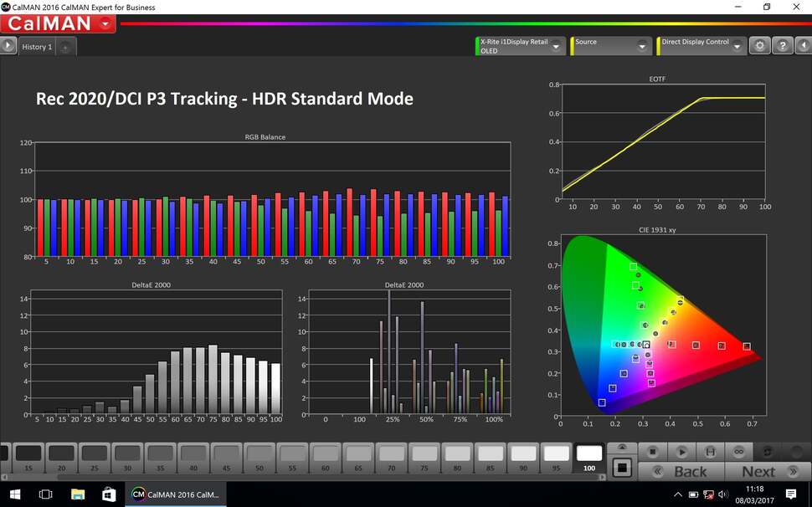
Task: Open File Explorer from the taskbar
Action: point(78,494)
